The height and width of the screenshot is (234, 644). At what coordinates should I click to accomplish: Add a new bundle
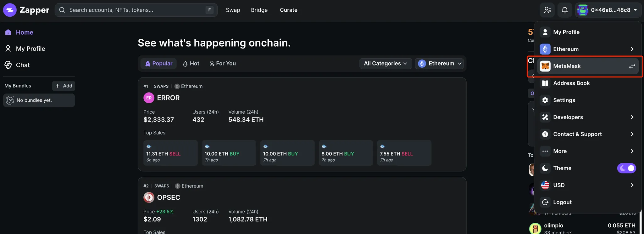pos(64,86)
